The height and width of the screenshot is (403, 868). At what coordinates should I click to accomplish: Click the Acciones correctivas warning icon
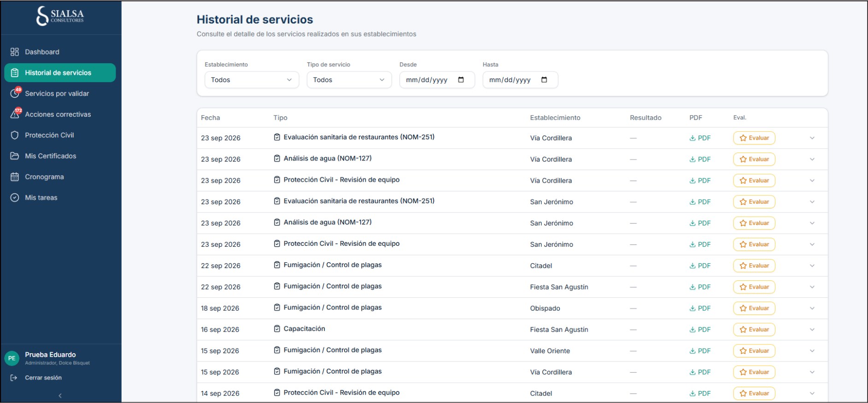(x=15, y=114)
